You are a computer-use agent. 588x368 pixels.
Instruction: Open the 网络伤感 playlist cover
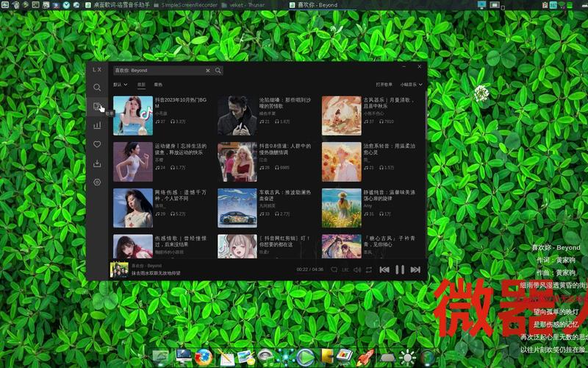coord(133,208)
